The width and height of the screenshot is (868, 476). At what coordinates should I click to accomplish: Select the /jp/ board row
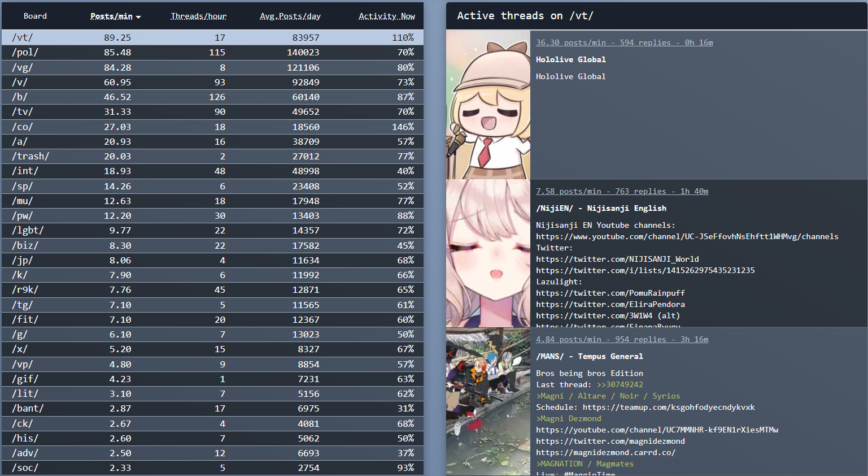point(212,260)
